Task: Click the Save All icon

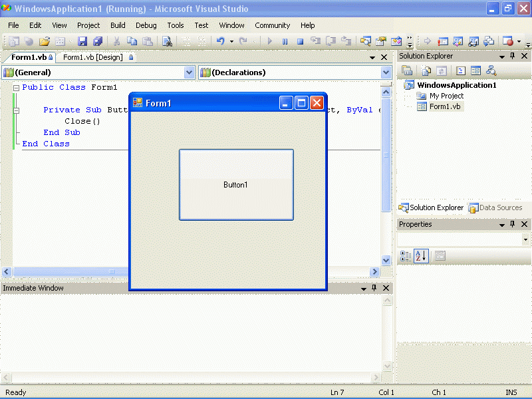Action: [x=98, y=41]
